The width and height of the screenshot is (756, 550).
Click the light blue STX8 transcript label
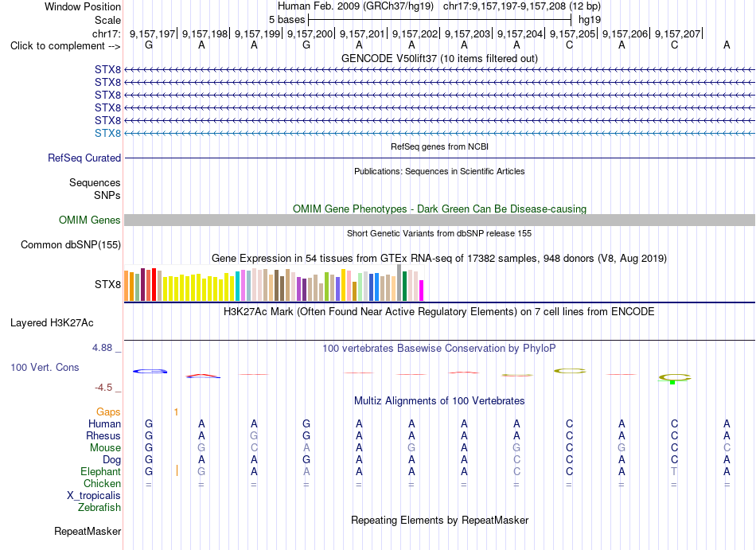(x=107, y=133)
